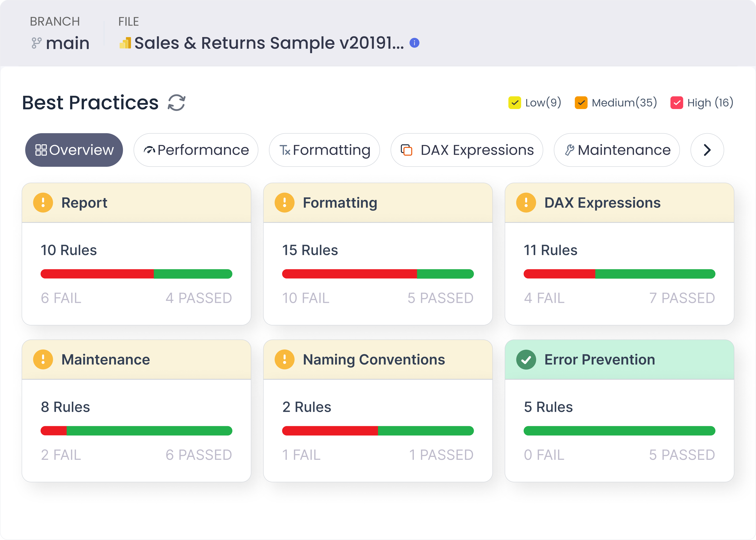Uncheck the Low(9) severity checkbox
Viewport: 756px width, 540px height.
pos(514,103)
